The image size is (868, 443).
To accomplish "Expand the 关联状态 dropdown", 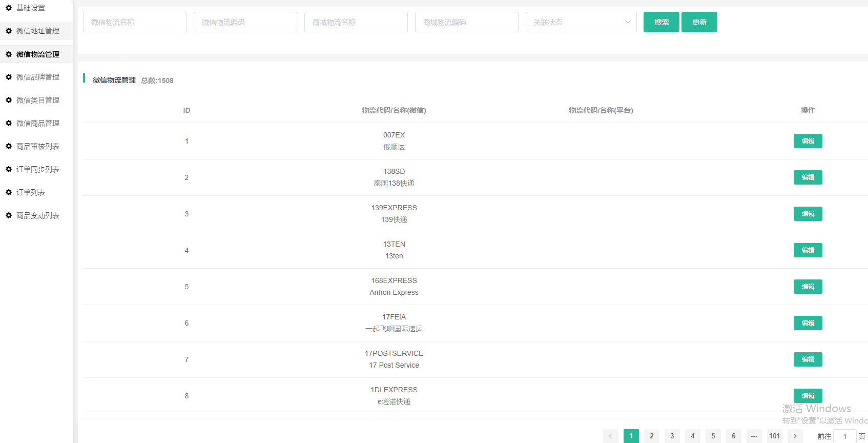I will point(581,22).
